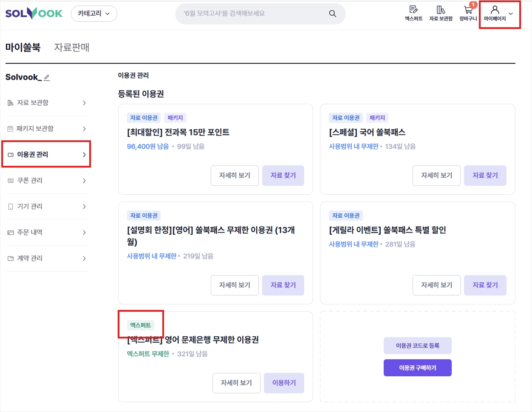
Task: Click the 이용하기 button
Action: coord(284,383)
